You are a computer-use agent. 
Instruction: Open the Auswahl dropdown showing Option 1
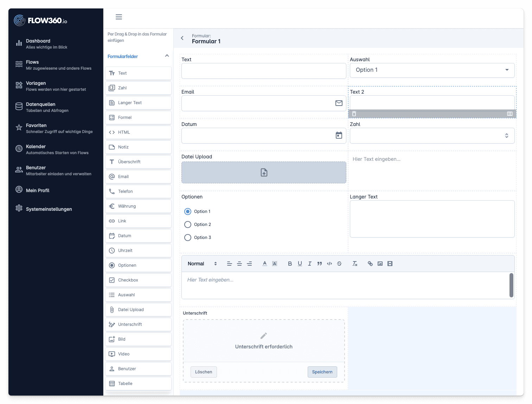pos(432,70)
